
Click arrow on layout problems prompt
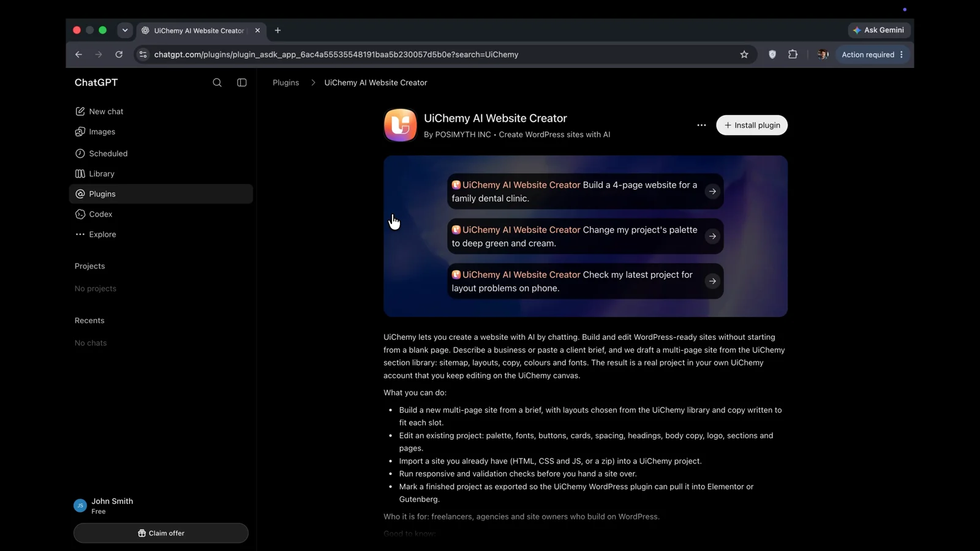(712, 282)
